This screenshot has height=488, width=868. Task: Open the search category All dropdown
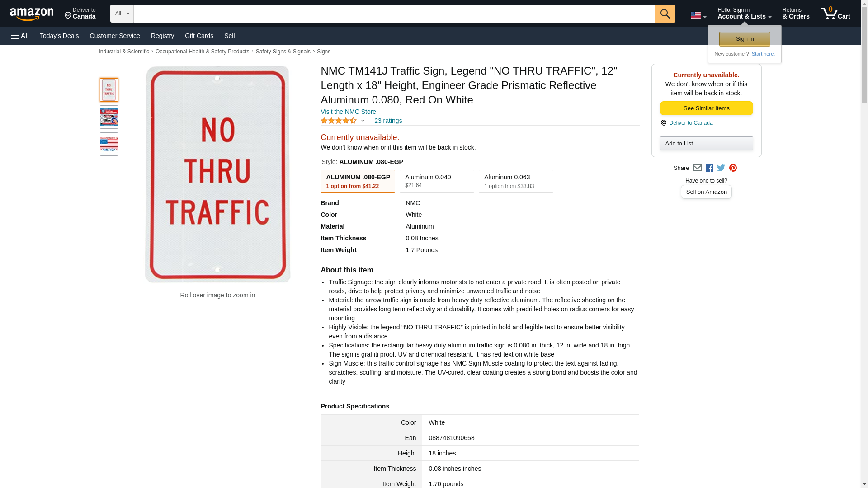(x=122, y=14)
